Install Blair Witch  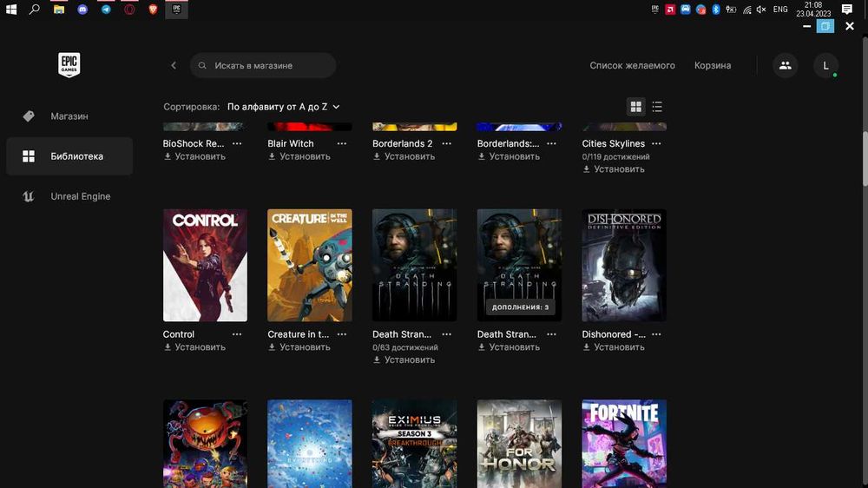[299, 157]
